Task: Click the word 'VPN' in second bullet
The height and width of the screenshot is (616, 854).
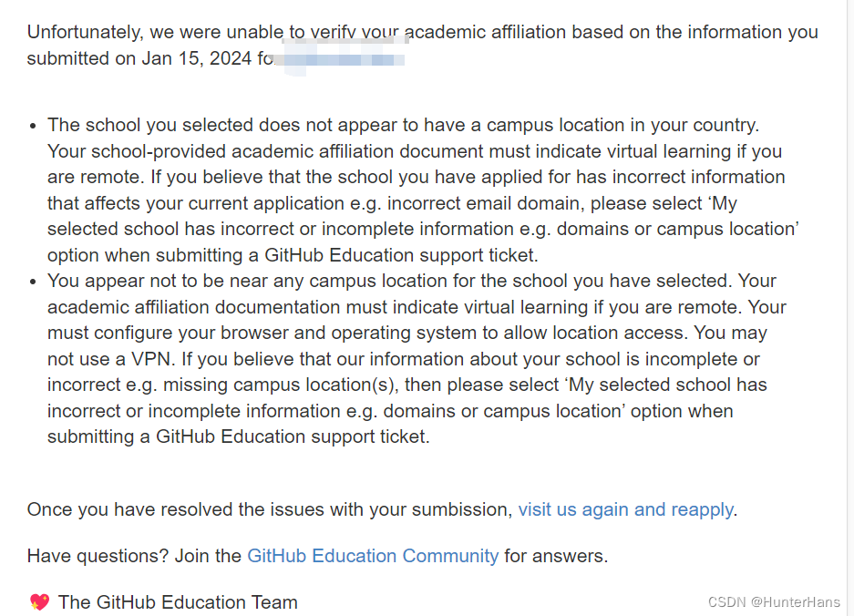Action: pos(152,359)
